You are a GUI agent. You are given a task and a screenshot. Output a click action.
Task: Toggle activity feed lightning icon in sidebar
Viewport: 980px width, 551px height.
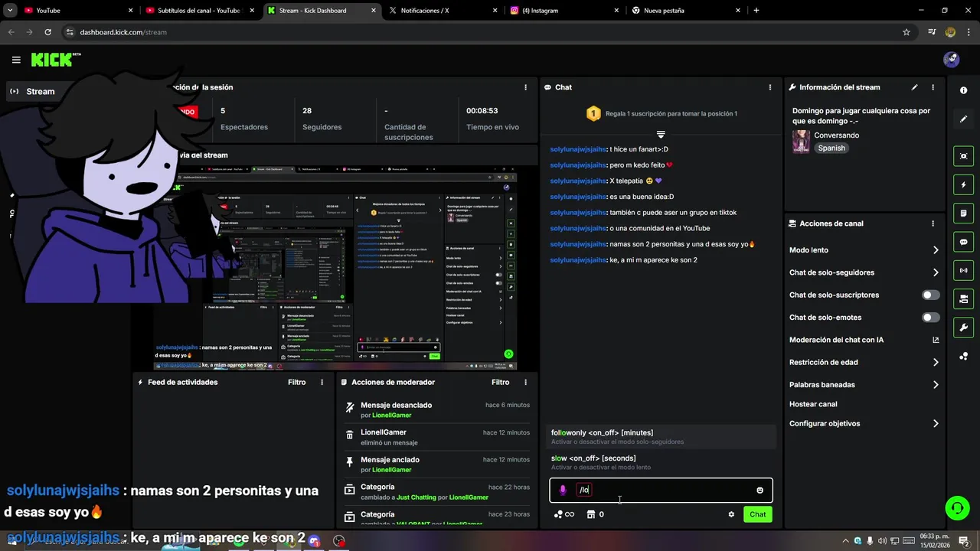[x=963, y=184]
